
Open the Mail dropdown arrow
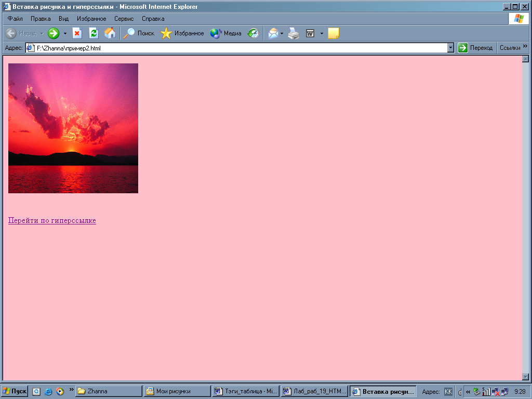282,33
